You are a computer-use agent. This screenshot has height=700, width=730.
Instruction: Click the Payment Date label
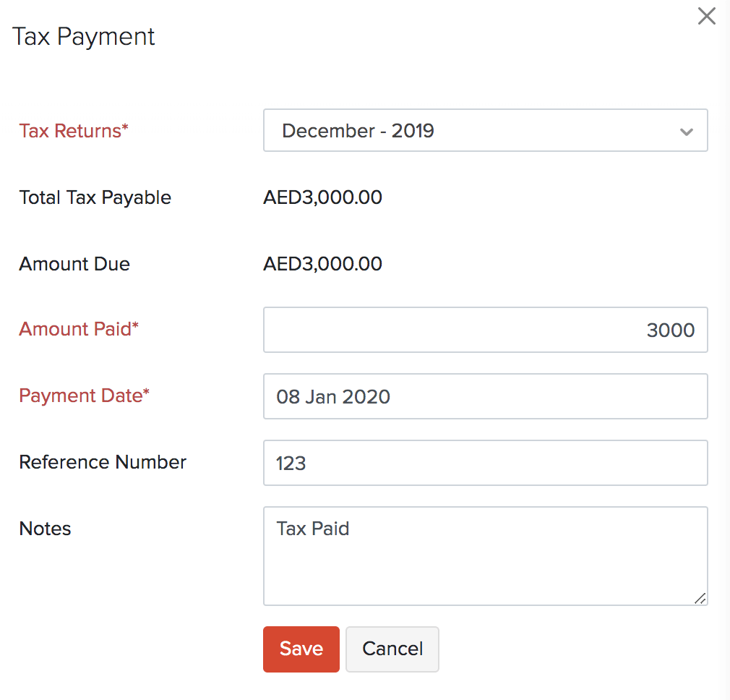[83, 396]
